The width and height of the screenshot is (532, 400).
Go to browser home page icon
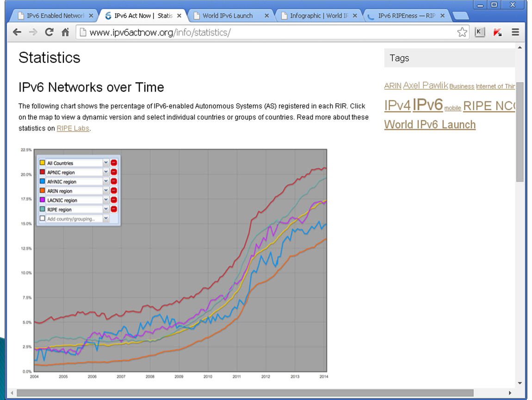click(x=65, y=32)
